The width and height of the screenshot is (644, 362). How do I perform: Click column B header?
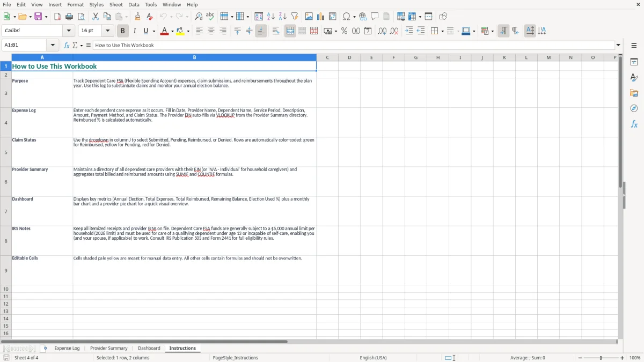[194, 57]
